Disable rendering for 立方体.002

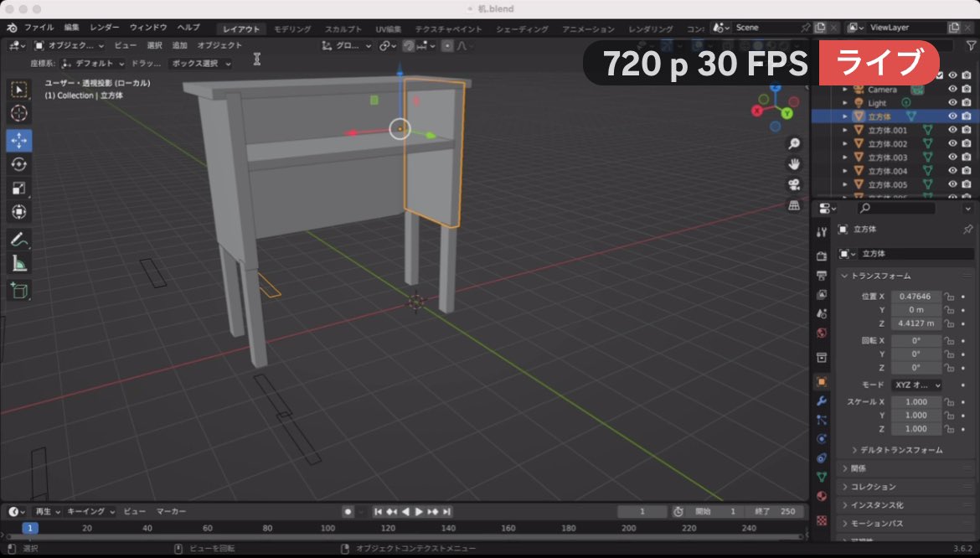pyautogui.click(x=967, y=144)
